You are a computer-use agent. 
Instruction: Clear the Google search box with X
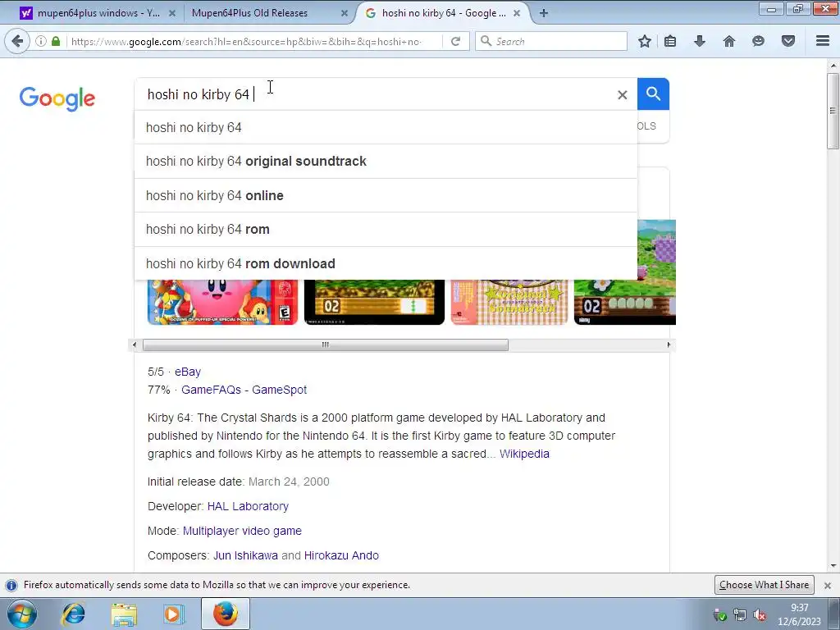point(622,95)
